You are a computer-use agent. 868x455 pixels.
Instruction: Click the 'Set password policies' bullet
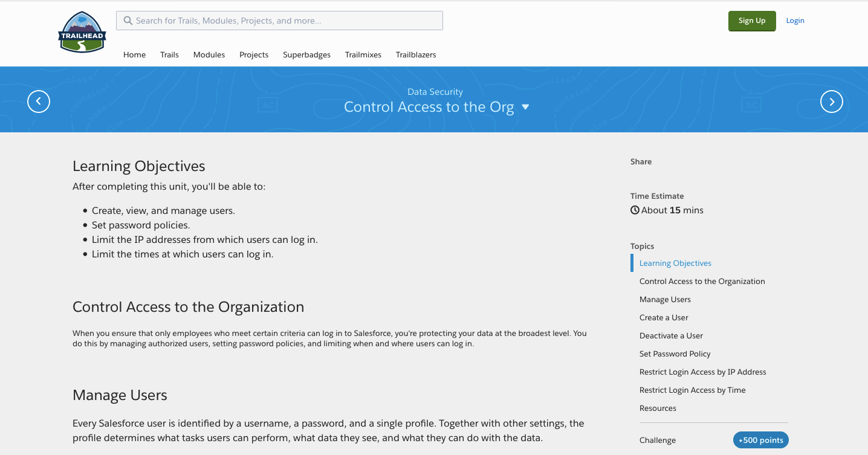[x=141, y=225]
